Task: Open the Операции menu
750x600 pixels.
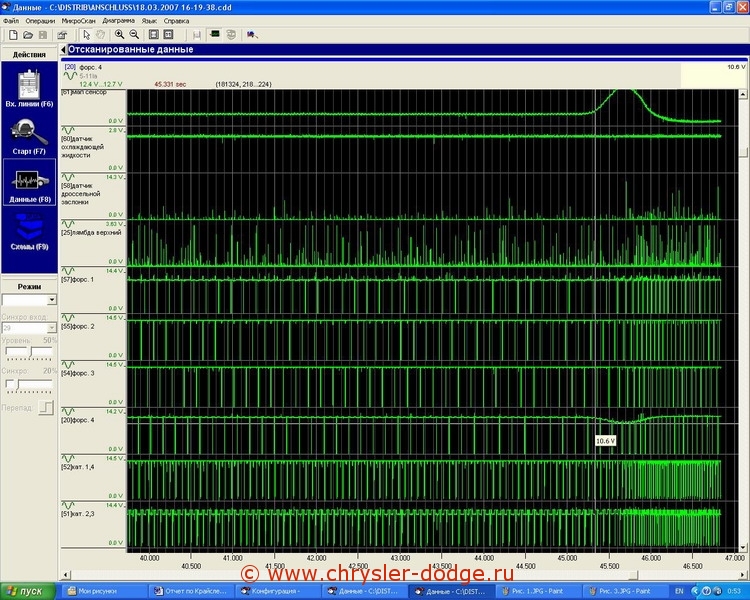Action: [40, 21]
